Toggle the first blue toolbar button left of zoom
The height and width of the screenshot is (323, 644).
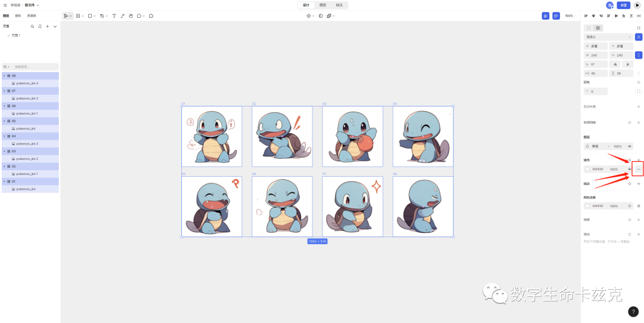545,16
